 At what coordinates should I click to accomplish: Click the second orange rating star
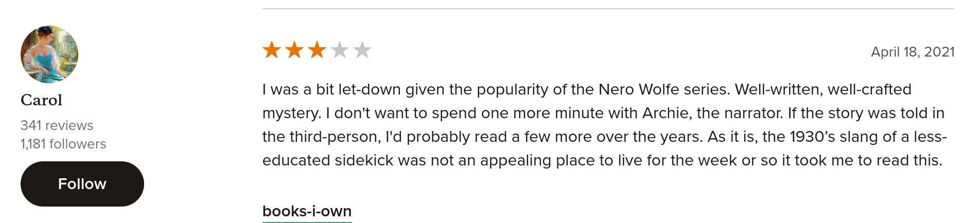click(294, 50)
